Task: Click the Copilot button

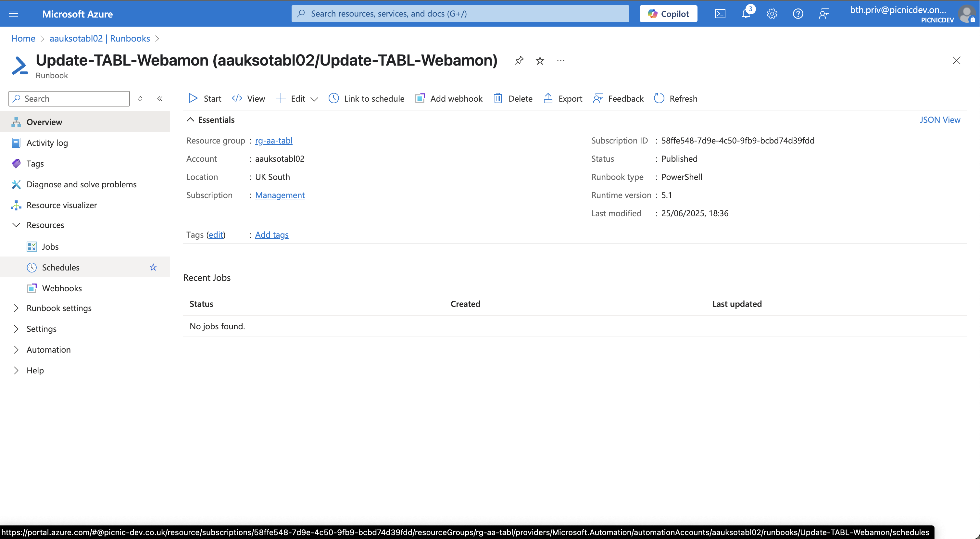Action: [668, 14]
